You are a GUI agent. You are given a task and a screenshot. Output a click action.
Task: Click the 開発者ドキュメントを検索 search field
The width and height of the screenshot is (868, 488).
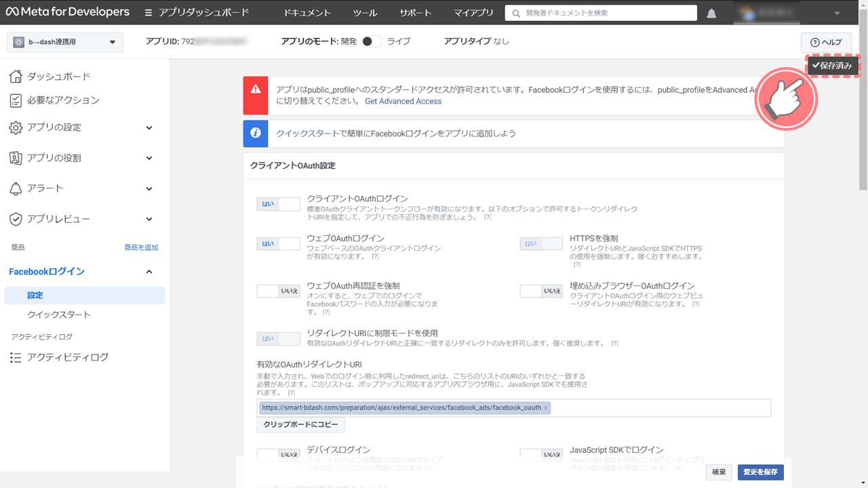601,13
